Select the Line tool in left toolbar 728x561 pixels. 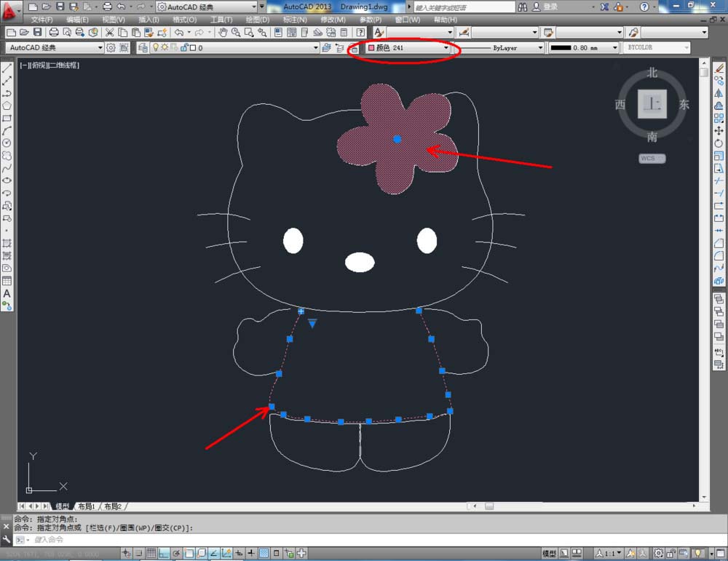coord(7,68)
